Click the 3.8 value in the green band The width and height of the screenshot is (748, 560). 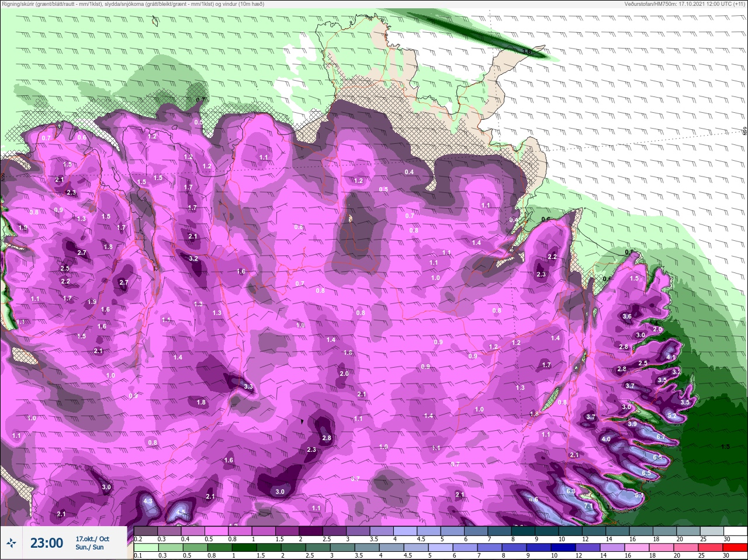[527, 51]
